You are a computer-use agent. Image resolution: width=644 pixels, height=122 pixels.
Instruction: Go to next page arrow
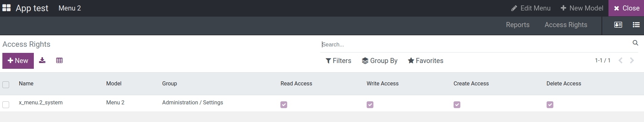tap(632, 60)
